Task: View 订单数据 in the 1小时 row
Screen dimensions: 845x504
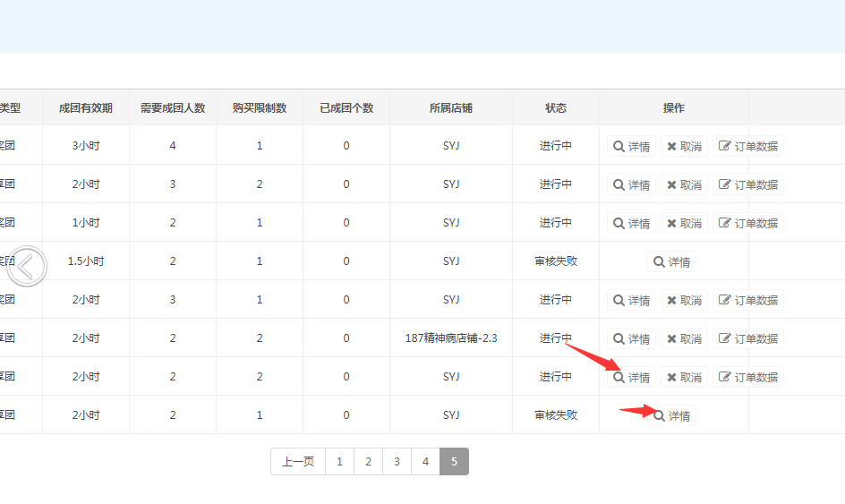Action: tap(748, 223)
